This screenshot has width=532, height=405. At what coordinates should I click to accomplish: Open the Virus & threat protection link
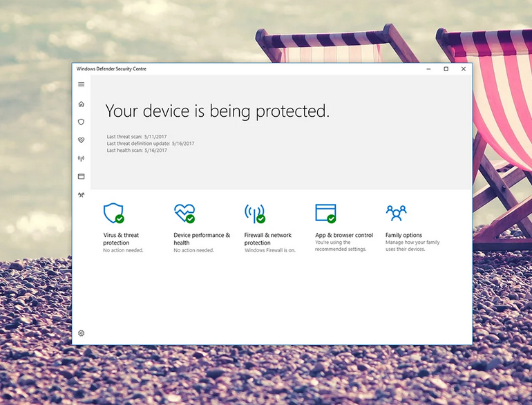(x=121, y=238)
